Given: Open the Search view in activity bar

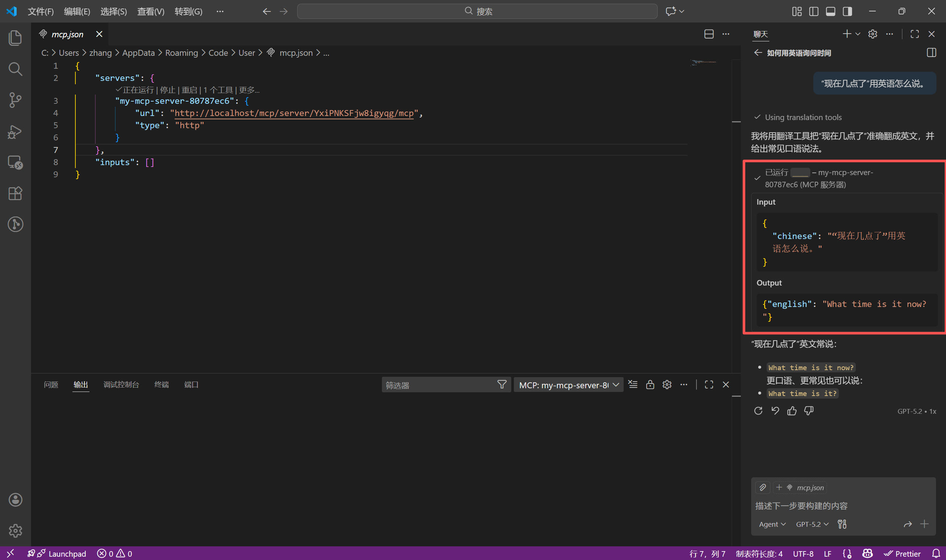Looking at the screenshot, I should 15,69.
